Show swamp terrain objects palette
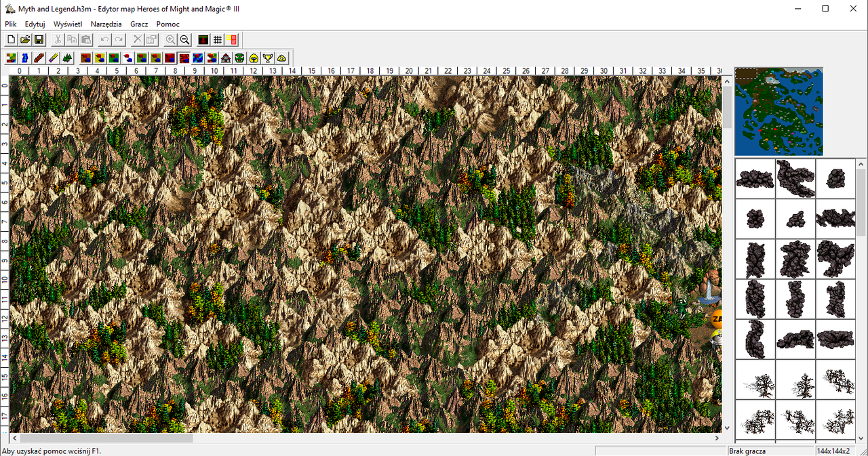This screenshot has height=456, width=868. point(142,58)
